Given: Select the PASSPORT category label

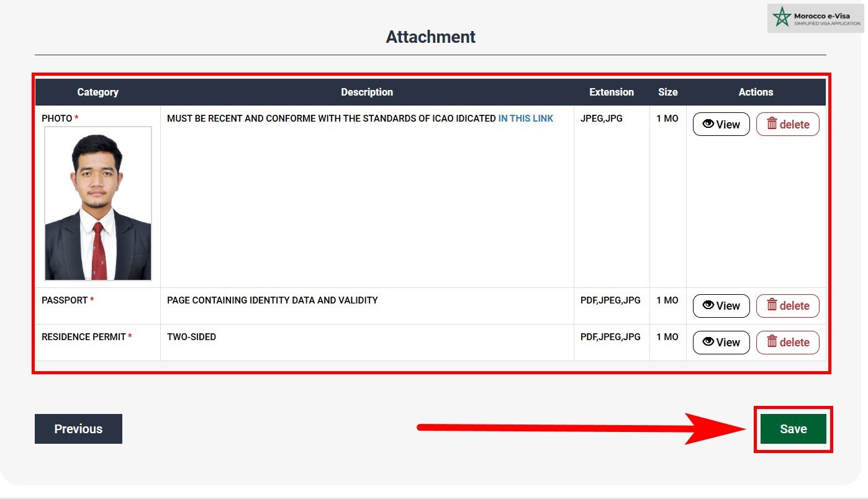Looking at the screenshot, I should pyautogui.click(x=65, y=300).
